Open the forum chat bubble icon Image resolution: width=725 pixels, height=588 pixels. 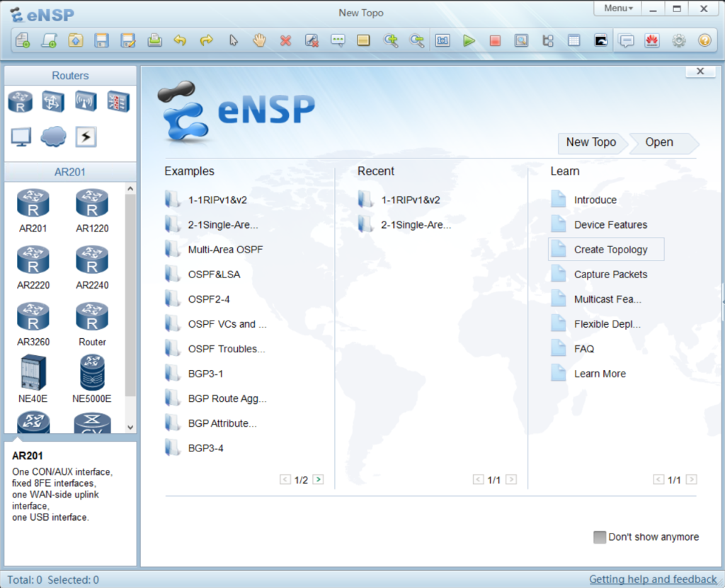point(627,40)
